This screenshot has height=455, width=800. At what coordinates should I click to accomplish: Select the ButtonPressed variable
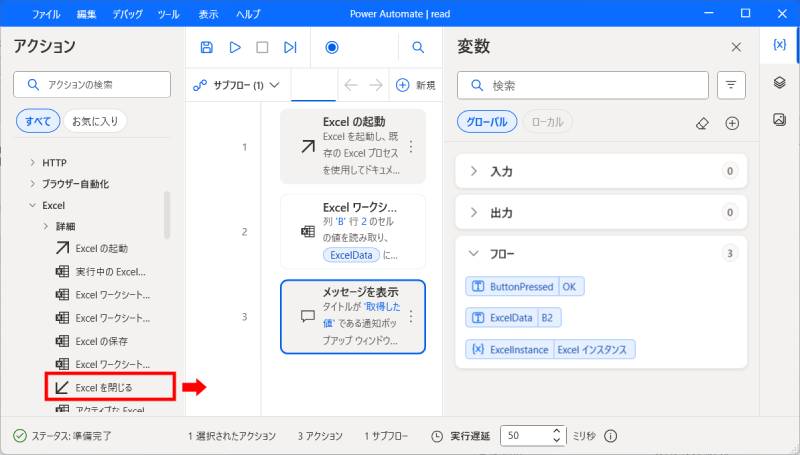524,287
